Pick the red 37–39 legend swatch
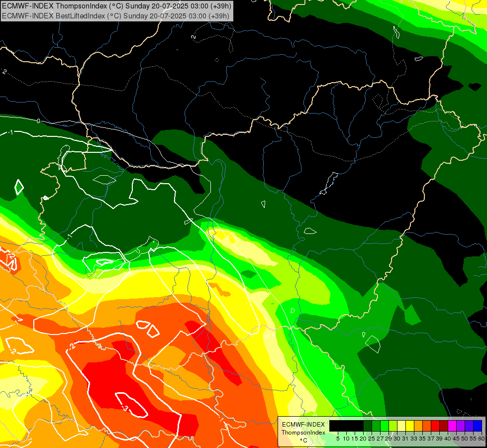The image size is (487, 448). coord(435,426)
